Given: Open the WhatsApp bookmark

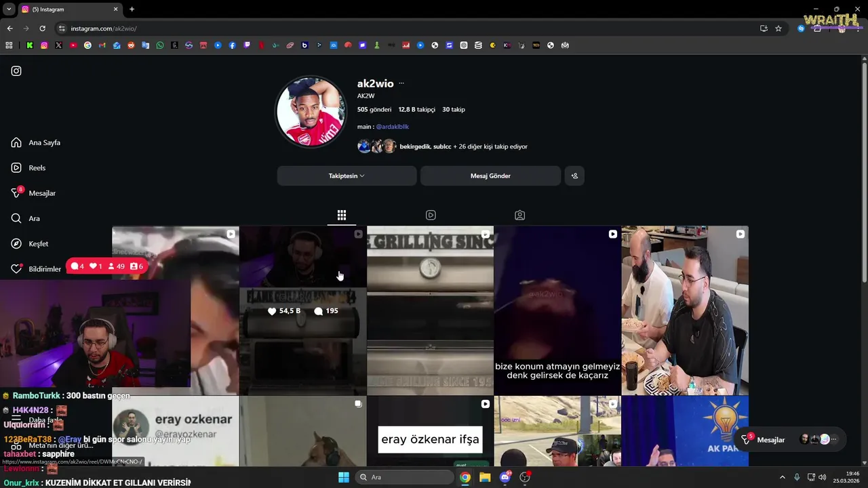Looking at the screenshot, I should (160, 45).
